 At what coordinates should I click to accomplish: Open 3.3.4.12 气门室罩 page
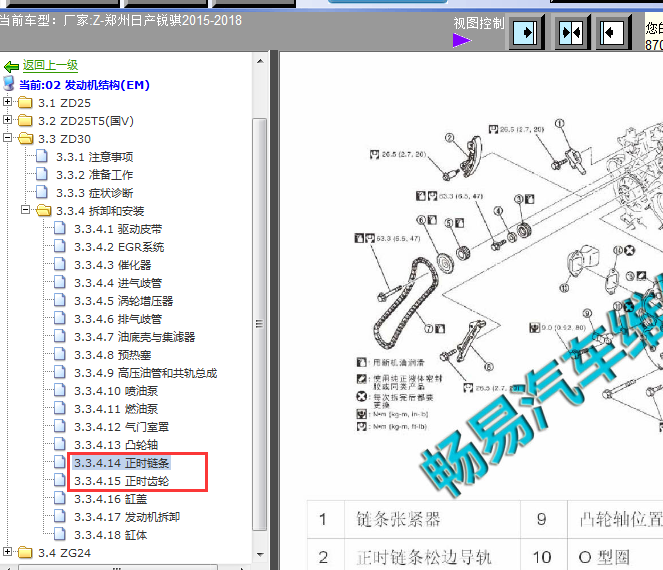[121, 427]
